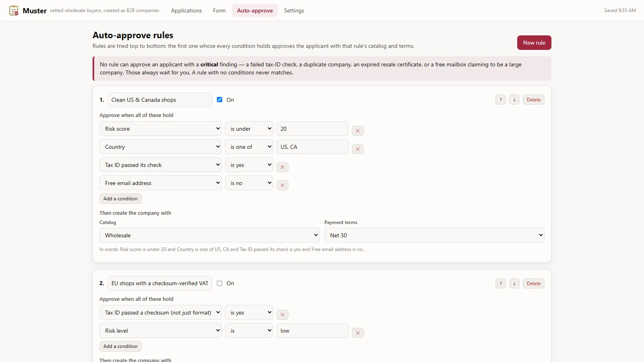Remove the Risk level condition
644x362 pixels.
click(x=358, y=333)
